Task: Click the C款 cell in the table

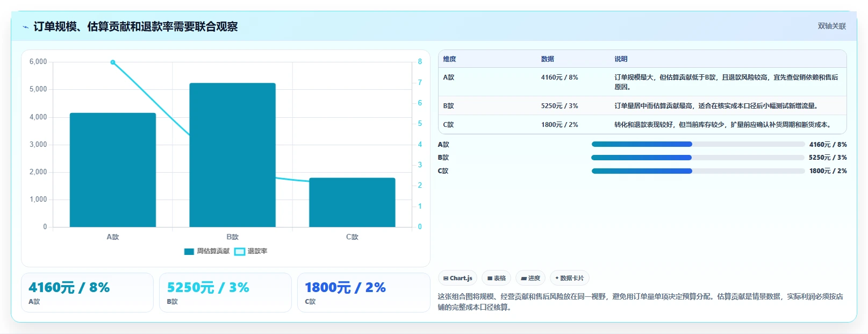Action: click(448, 125)
